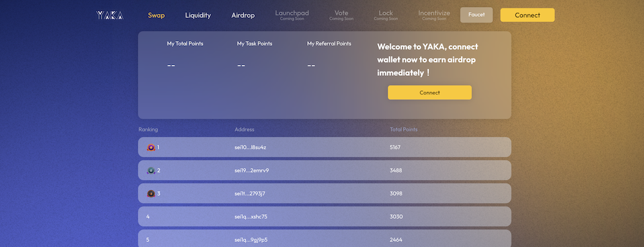Click the My Total Points label
The width and height of the screenshot is (644, 247).
coord(185,44)
